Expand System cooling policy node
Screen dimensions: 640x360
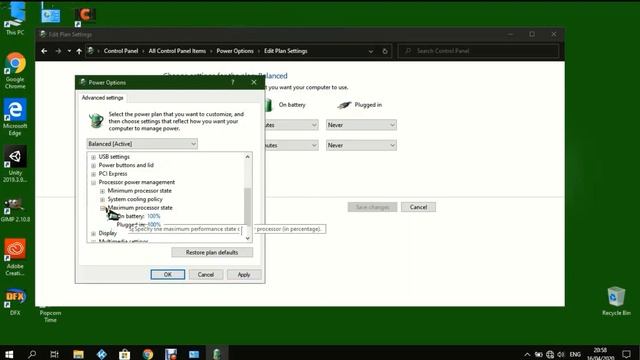coord(102,200)
